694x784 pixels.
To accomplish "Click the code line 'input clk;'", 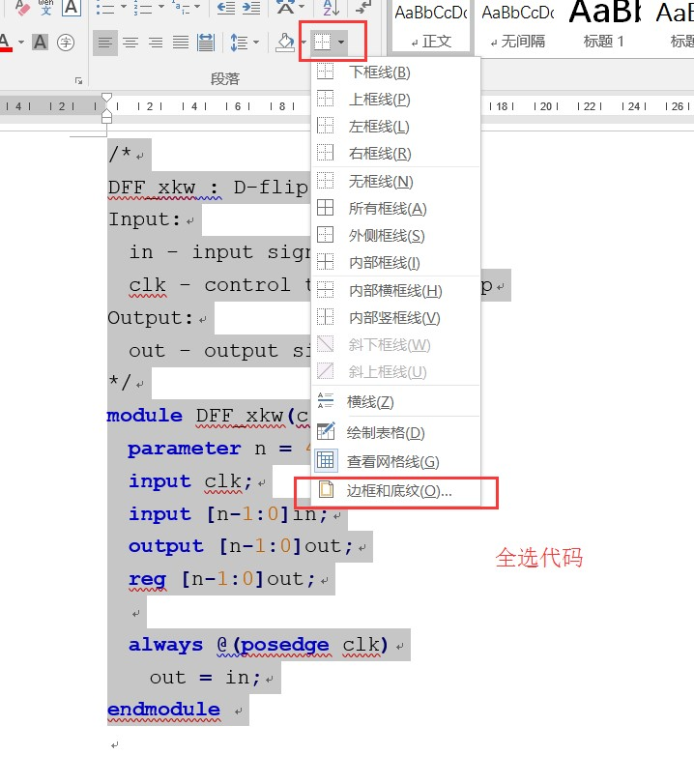I will 190,481.
